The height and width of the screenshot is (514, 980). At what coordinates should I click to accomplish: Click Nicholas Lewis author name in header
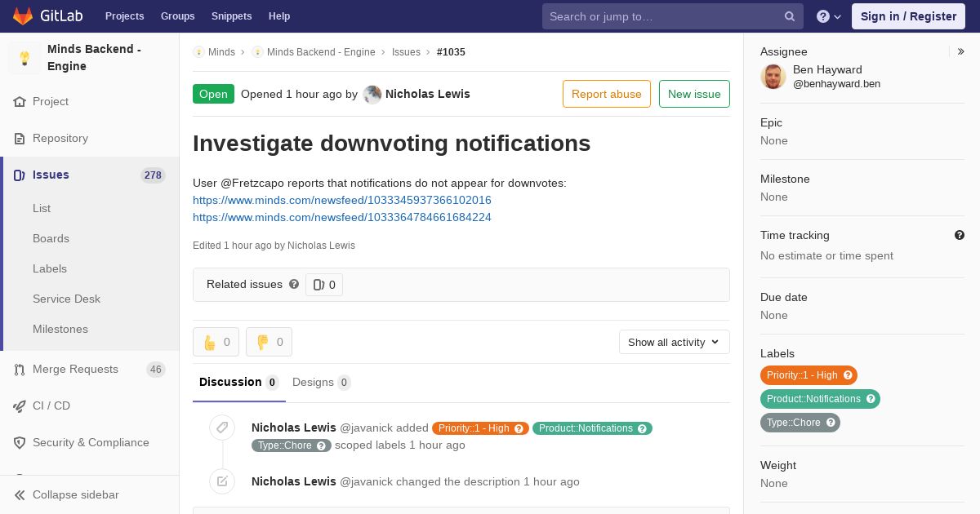[428, 94]
